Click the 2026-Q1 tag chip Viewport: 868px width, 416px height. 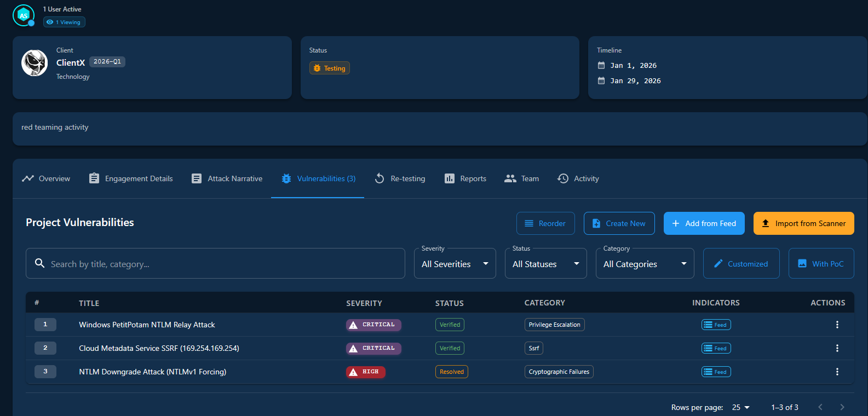107,62
